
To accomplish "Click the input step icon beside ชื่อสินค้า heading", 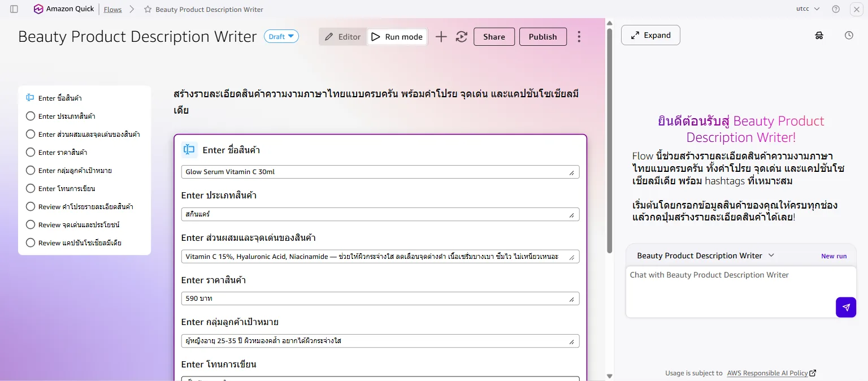I will (189, 150).
